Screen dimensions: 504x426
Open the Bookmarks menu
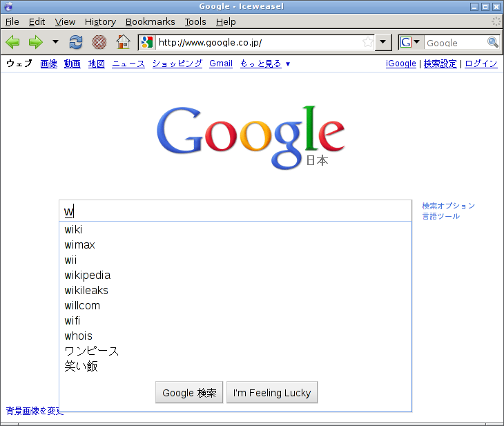pyautogui.click(x=150, y=22)
